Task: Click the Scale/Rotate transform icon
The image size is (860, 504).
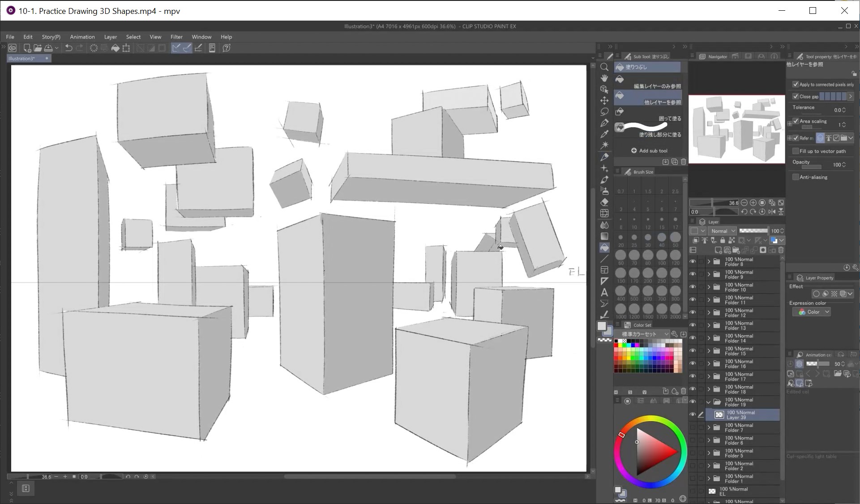Action: (x=126, y=48)
